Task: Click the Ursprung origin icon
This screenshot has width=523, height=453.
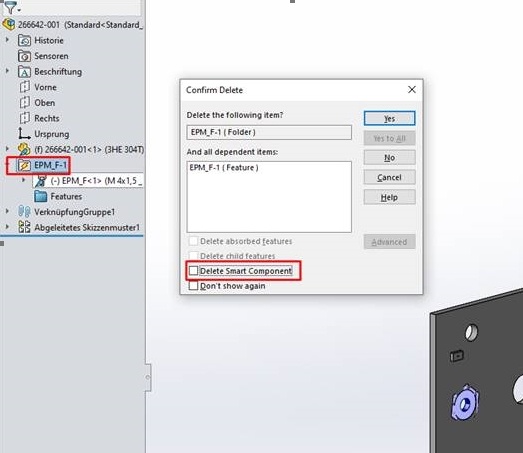Action: [x=24, y=134]
